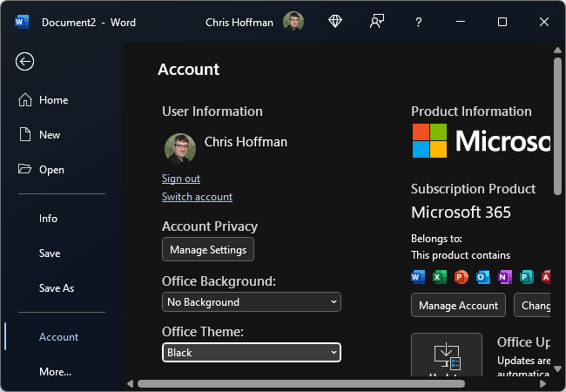Go to Info in the sidebar

(48, 219)
